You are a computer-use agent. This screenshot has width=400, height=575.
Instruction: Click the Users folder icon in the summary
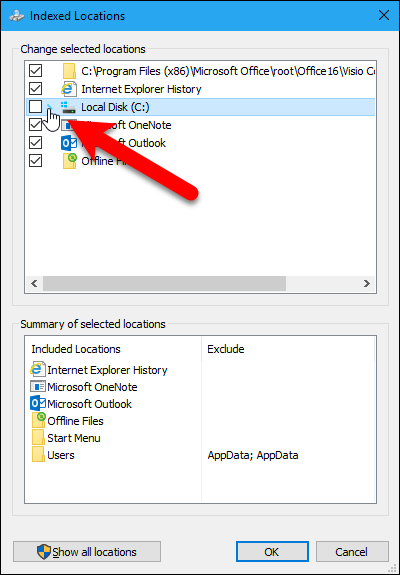coord(38,455)
